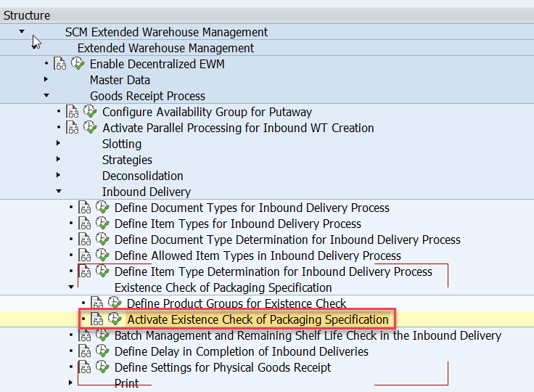This screenshot has height=392, width=534.
Task: Execute Configure Availability Group for Putaway activity
Action: [x=90, y=112]
